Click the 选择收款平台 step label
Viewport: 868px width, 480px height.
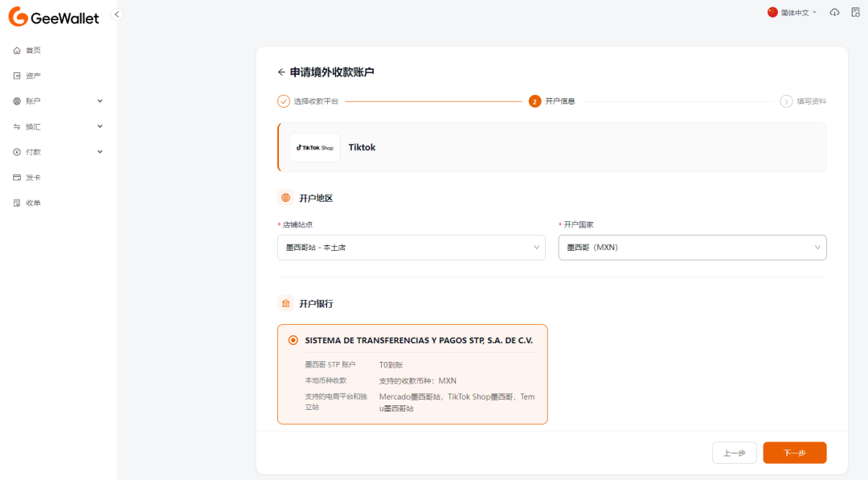click(316, 101)
